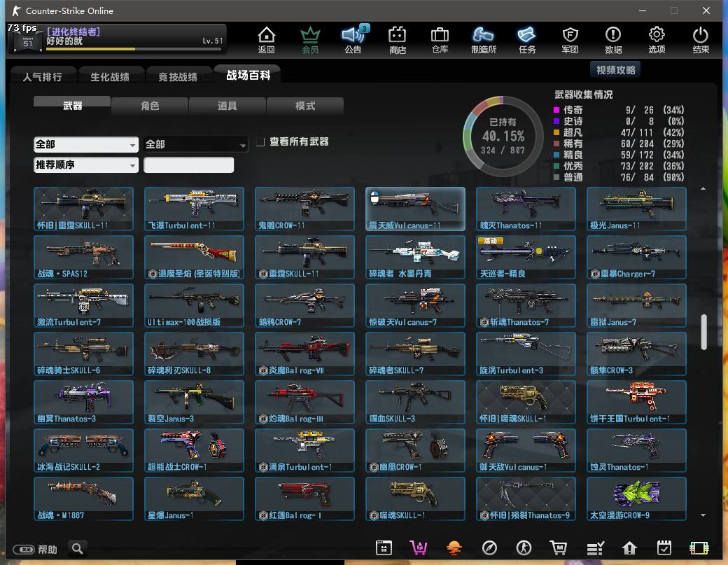Expand the first 全部 filter dropdown
The image size is (728, 565).
(86, 144)
